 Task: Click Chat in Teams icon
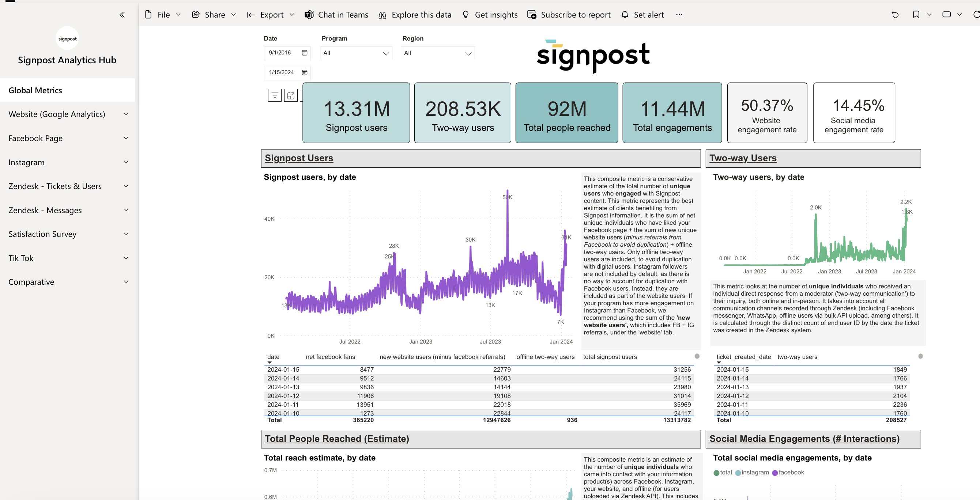point(309,15)
